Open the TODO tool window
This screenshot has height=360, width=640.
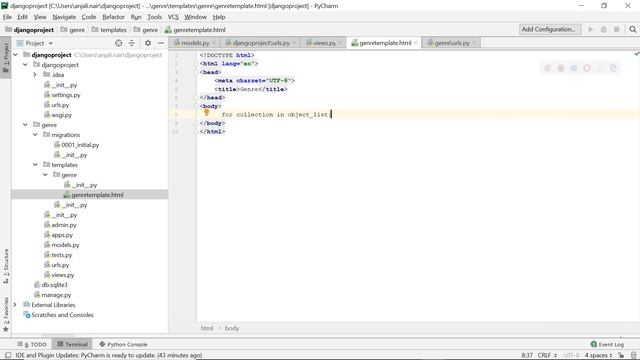32,344
